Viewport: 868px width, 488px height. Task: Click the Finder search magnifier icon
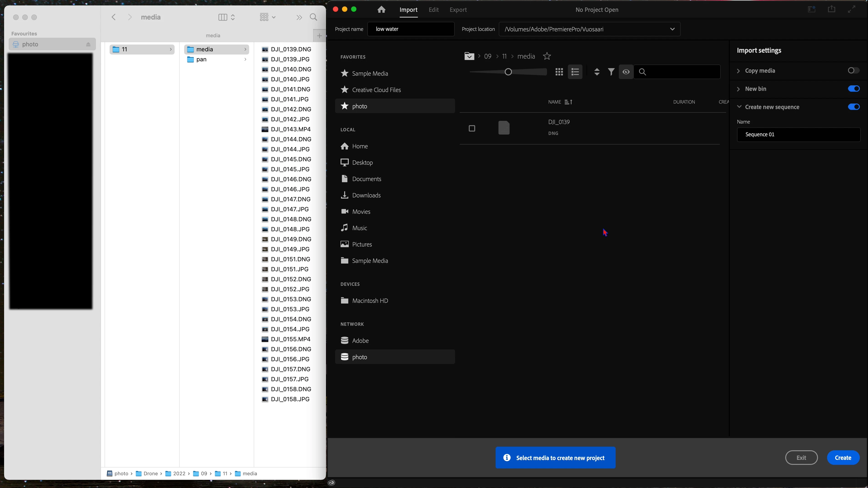tap(313, 17)
